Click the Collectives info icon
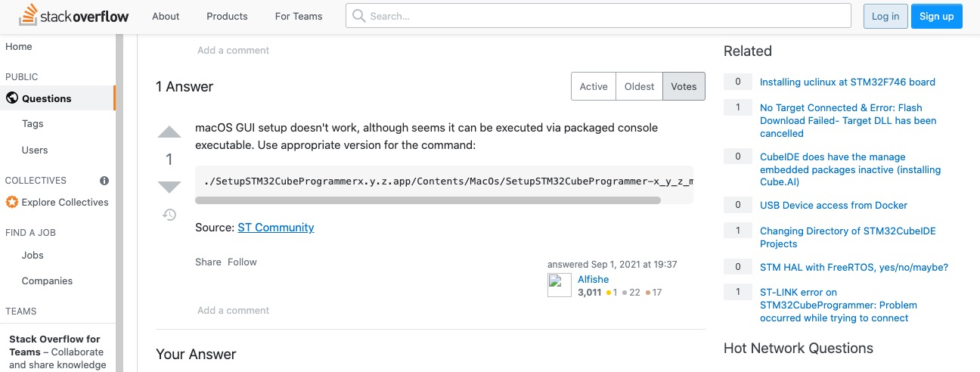Image resolution: width=980 pixels, height=372 pixels. pos(104,181)
